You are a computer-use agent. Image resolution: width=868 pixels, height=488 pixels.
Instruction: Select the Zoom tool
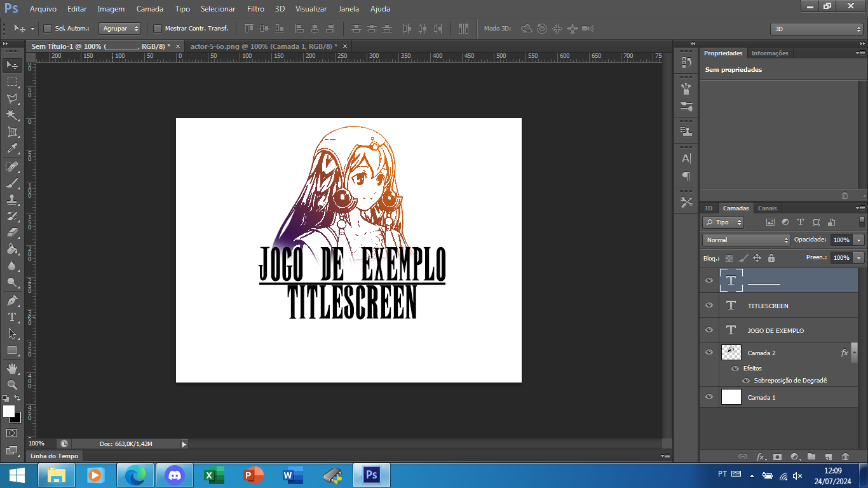coord(12,385)
